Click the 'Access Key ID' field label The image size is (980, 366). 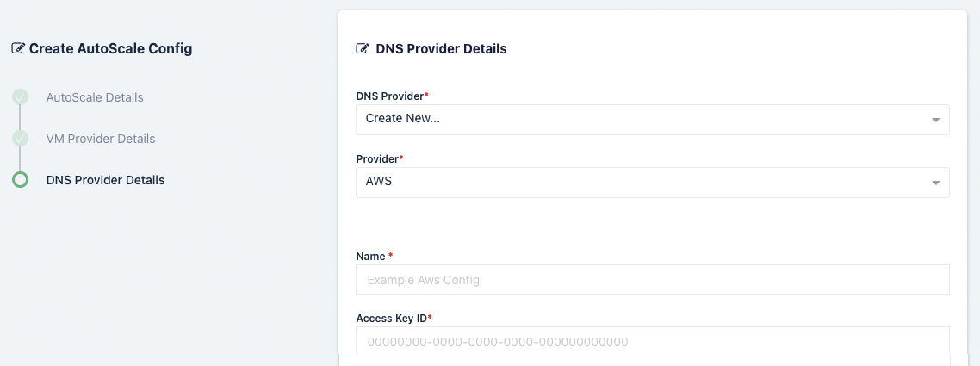point(392,319)
